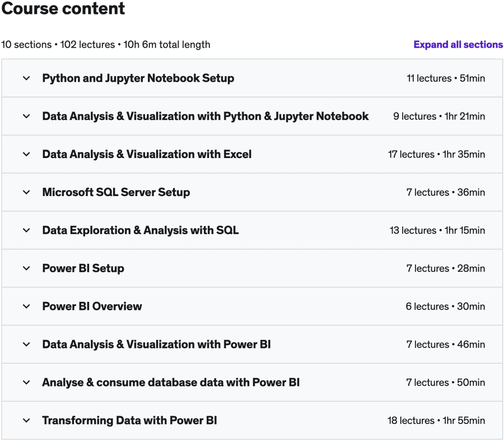Image resolution: width=504 pixels, height=442 pixels.
Task: Click the 7 lectures • 50min text
Action: (x=446, y=382)
